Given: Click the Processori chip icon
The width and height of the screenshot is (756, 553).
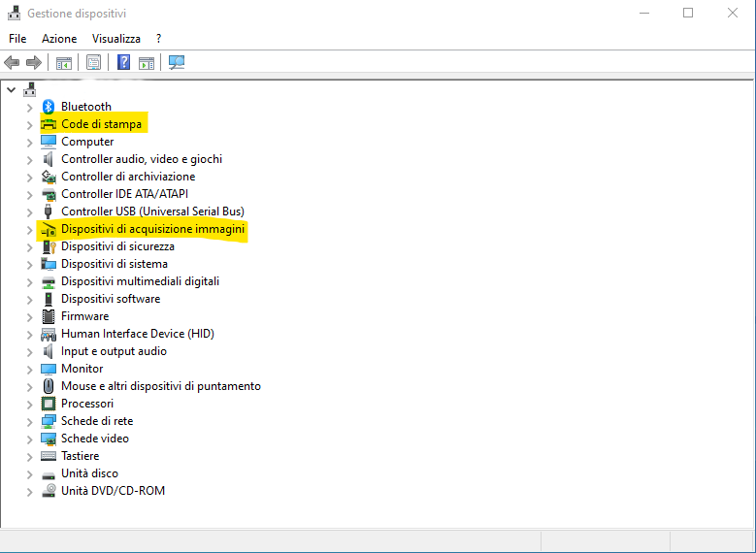Looking at the screenshot, I should [x=49, y=404].
